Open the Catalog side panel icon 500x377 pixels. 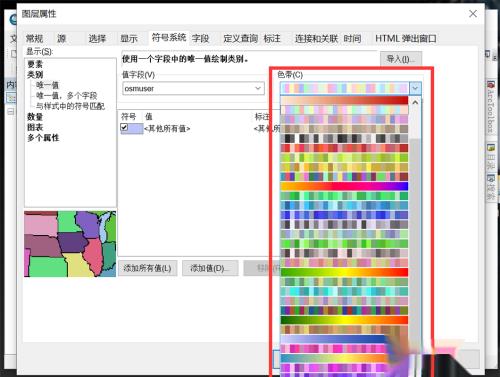491,147
